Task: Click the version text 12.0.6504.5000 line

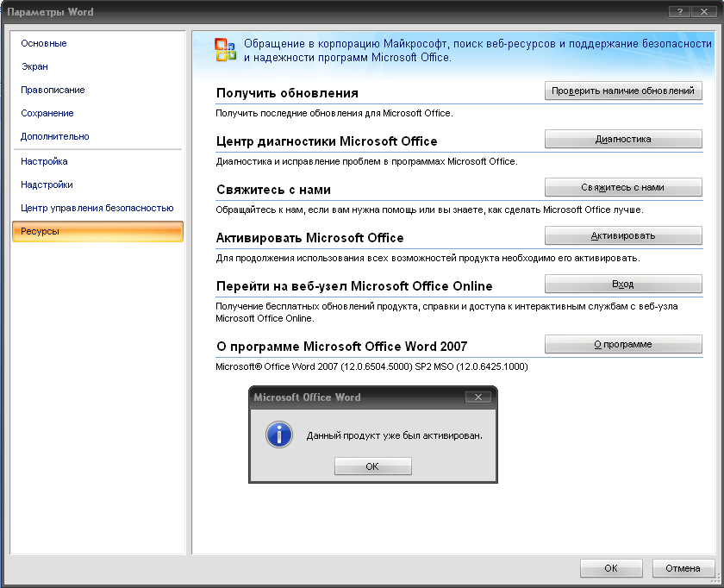Action: [371, 366]
